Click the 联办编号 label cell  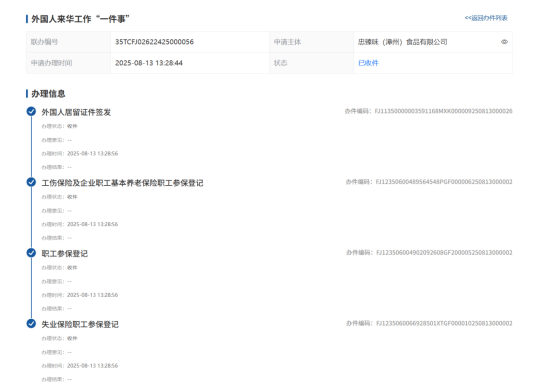(69, 42)
